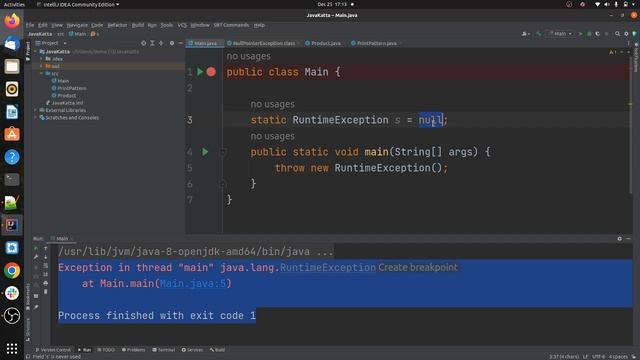Remove the red breakpoint on line 1
The image size is (640, 360).
(x=211, y=72)
